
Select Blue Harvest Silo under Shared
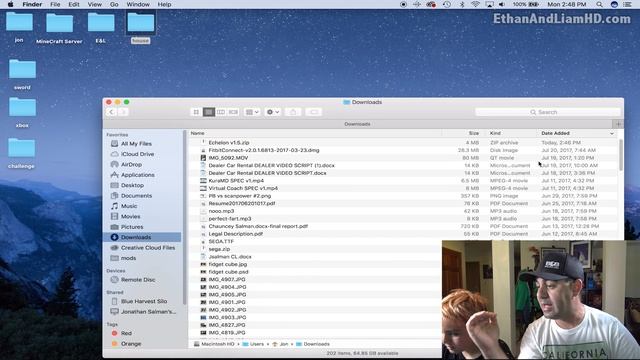point(144,301)
